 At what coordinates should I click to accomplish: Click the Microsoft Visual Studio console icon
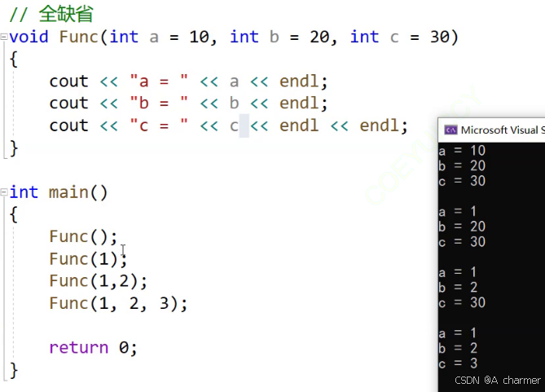pos(451,130)
